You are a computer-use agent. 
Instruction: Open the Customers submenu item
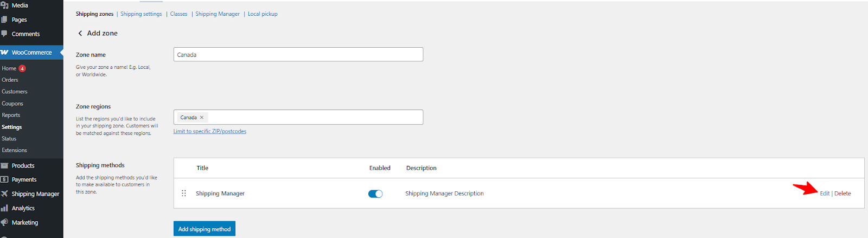click(15, 92)
